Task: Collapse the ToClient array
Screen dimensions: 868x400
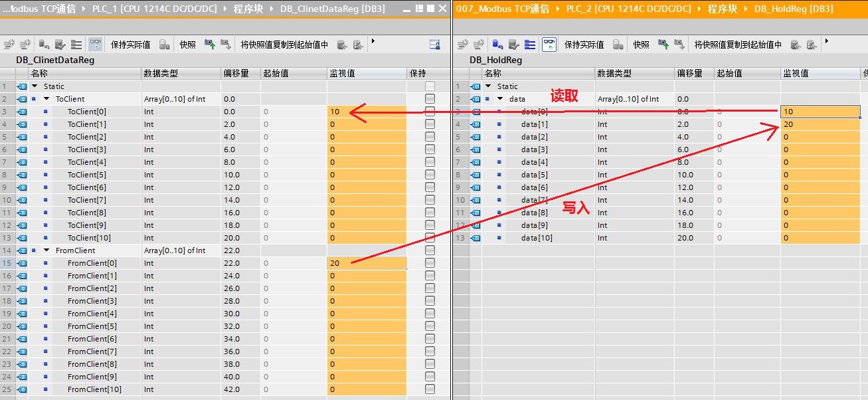Action: [x=46, y=98]
